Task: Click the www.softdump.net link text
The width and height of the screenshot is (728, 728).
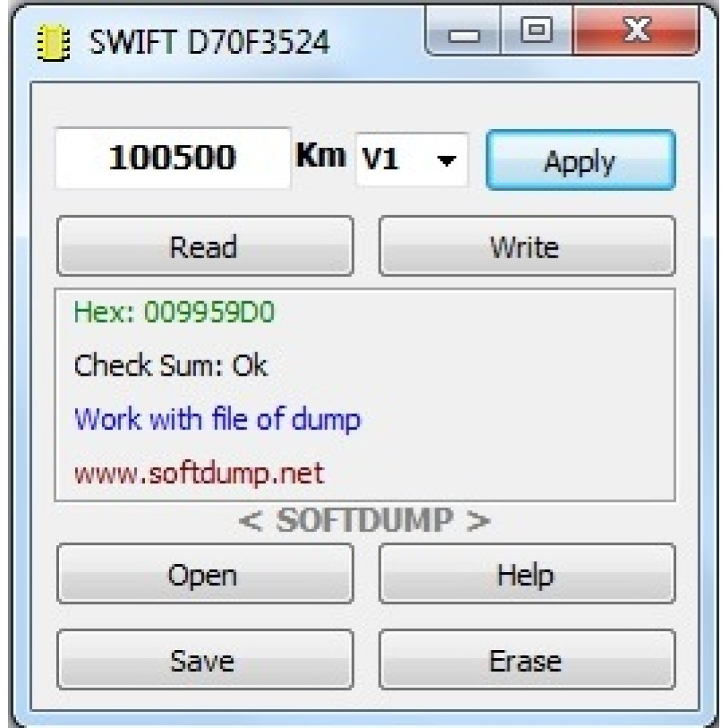Action: coord(199,474)
